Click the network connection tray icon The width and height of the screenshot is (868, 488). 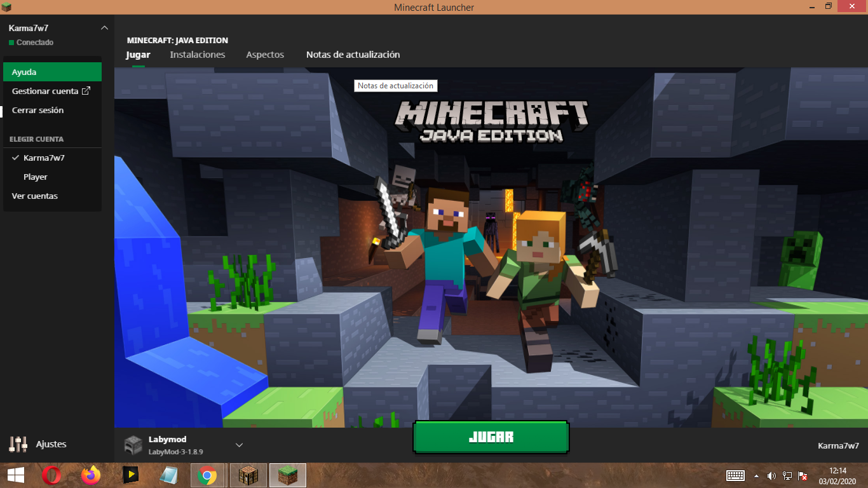(x=787, y=475)
